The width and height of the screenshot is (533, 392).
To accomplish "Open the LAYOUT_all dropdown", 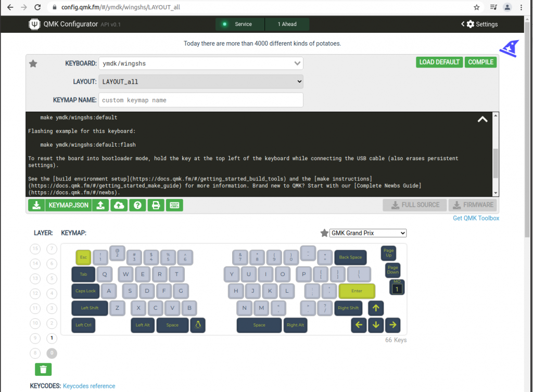I will (200, 82).
